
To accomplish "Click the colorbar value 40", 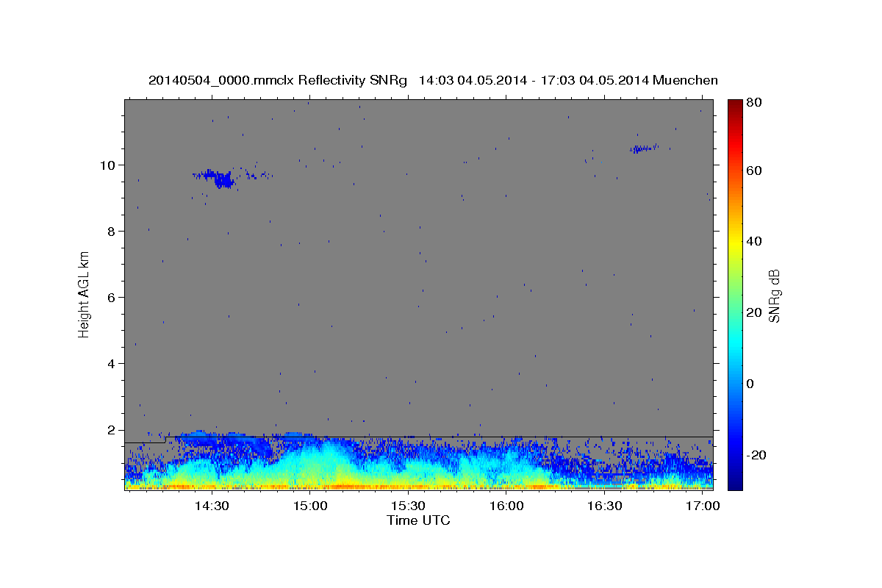I will pyautogui.click(x=753, y=241).
